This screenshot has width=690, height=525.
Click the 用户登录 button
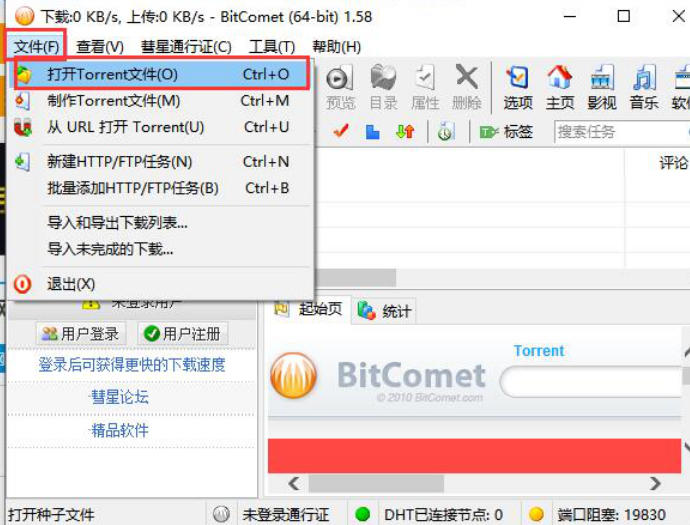coord(81,334)
